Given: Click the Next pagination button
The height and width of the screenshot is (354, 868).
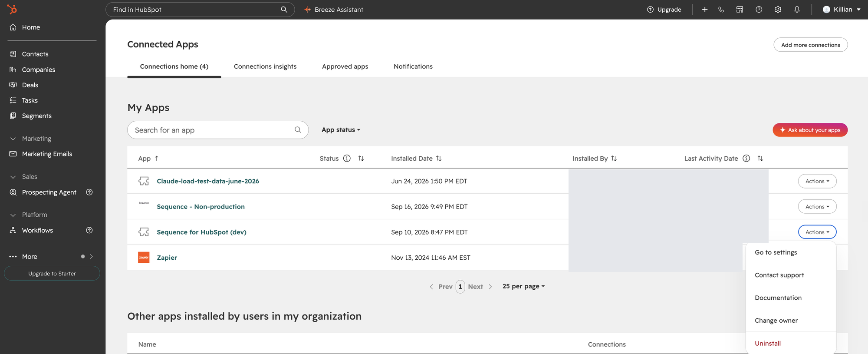Looking at the screenshot, I should tap(480, 287).
